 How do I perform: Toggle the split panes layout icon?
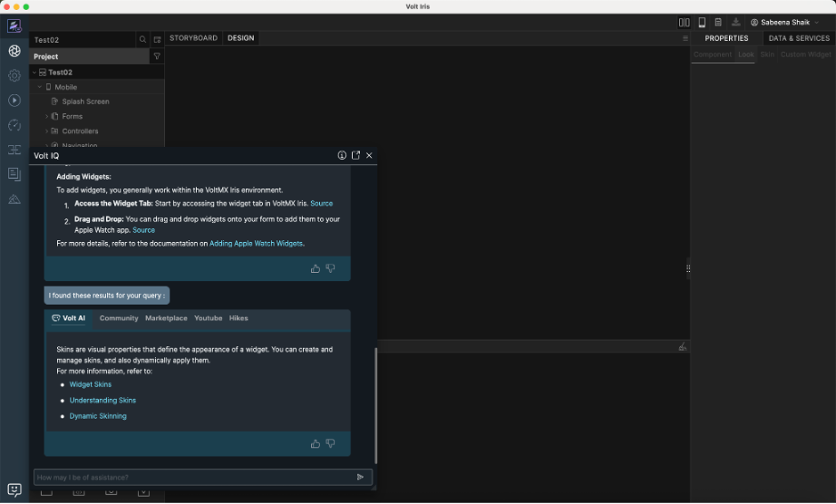click(684, 23)
